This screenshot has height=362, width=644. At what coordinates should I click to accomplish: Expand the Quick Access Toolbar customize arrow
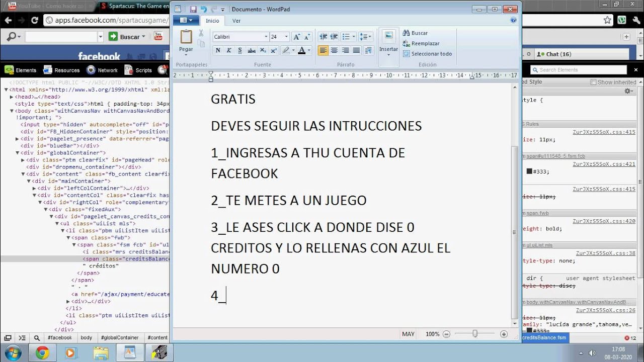coord(223,10)
